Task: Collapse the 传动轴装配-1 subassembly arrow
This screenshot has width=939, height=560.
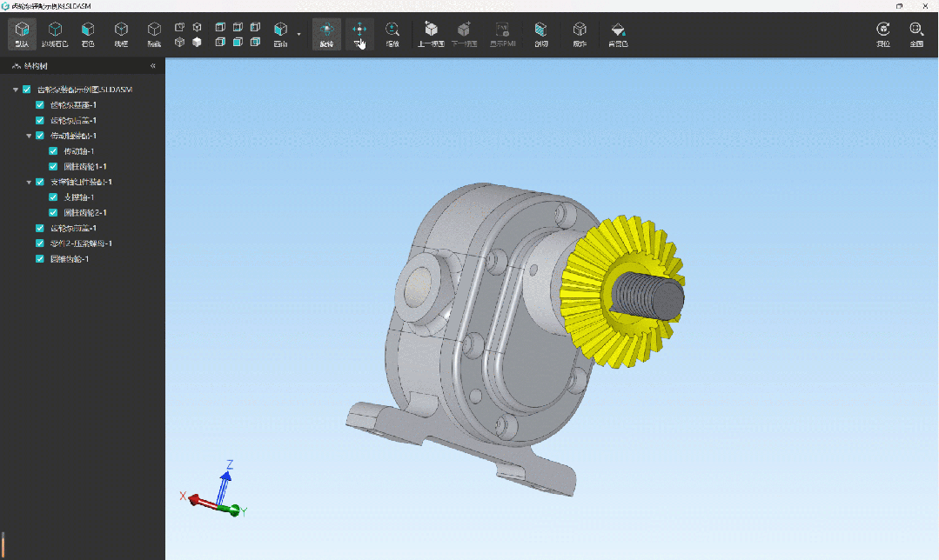Action: (x=28, y=136)
